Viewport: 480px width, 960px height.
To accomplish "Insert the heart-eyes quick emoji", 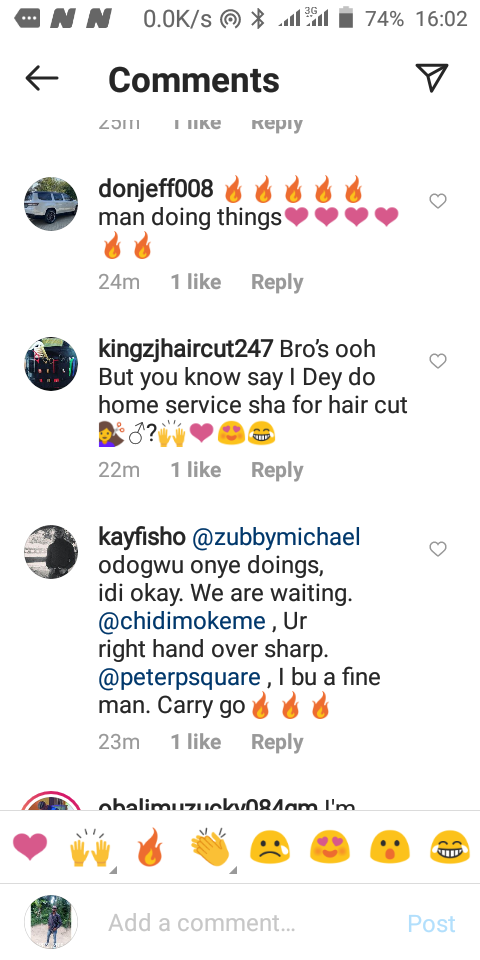I will coord(329,849).
